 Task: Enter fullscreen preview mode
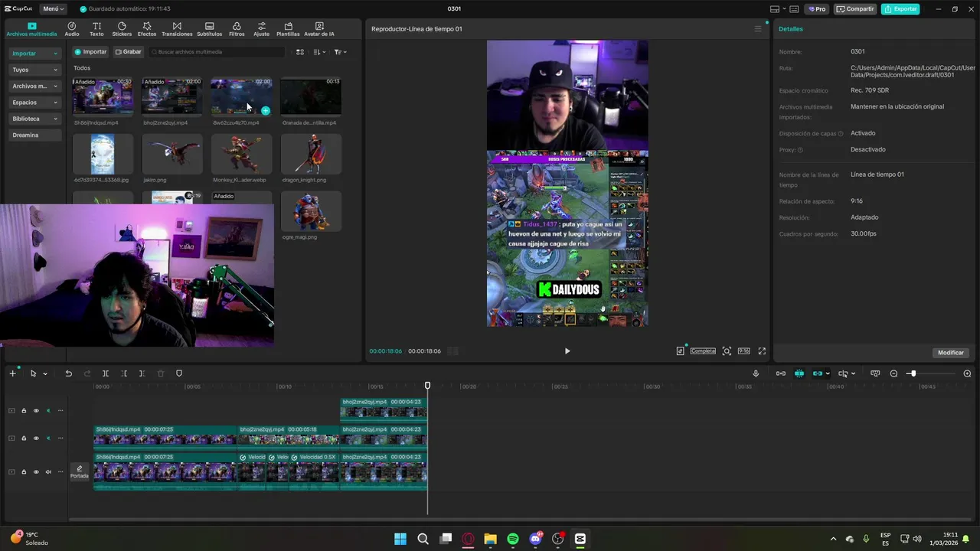tap(762, 351)
